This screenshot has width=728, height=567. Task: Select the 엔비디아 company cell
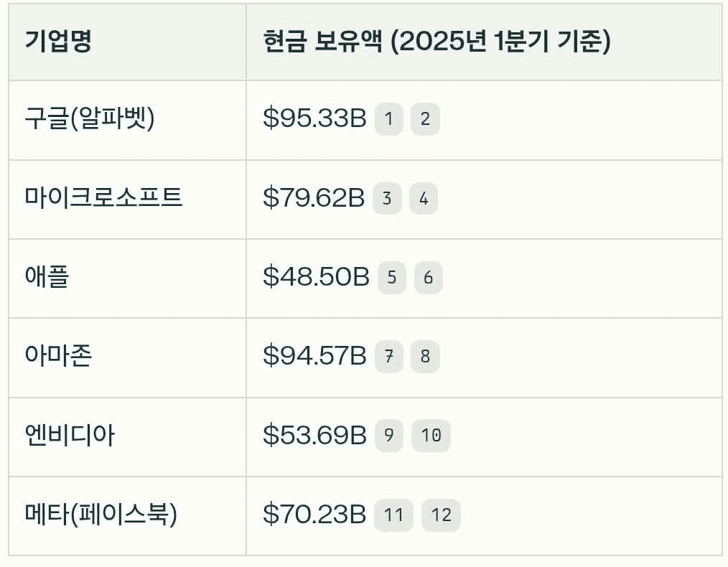[x=127, y=437]
